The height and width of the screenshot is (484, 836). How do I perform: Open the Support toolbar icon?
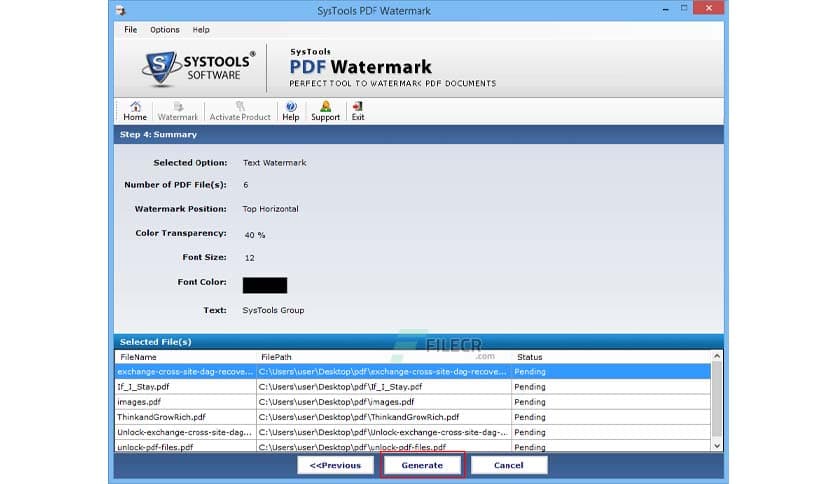click(x=325, y=111)
